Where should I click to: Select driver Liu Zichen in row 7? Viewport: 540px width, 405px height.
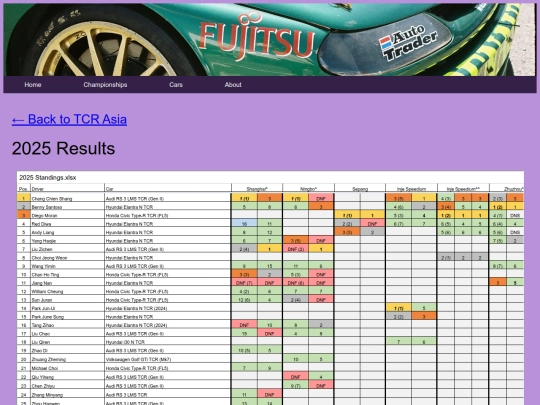pos(42,249)
